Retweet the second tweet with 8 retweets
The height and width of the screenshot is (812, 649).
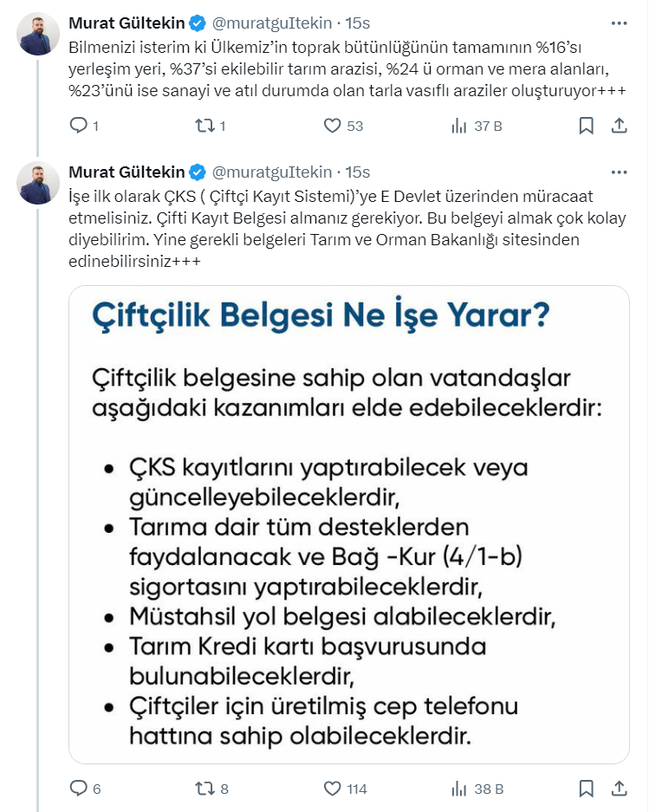(205, 789)
